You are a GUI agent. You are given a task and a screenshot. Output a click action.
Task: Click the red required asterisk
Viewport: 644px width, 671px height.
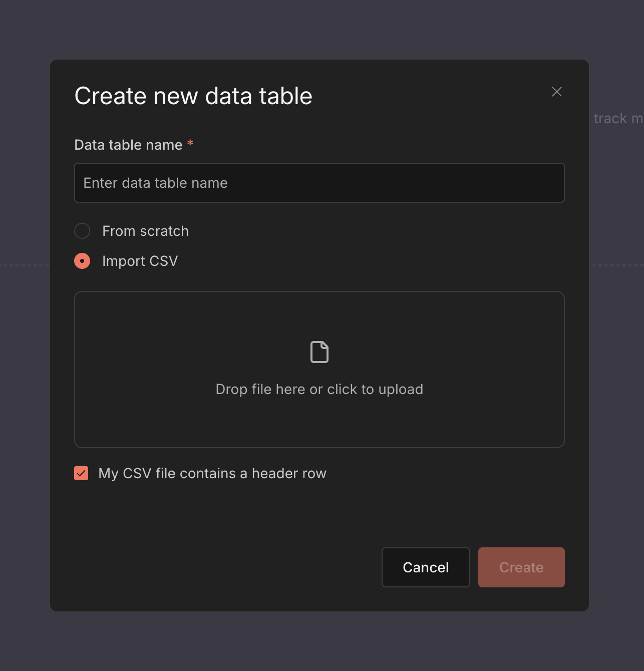[x=190, y=144]
